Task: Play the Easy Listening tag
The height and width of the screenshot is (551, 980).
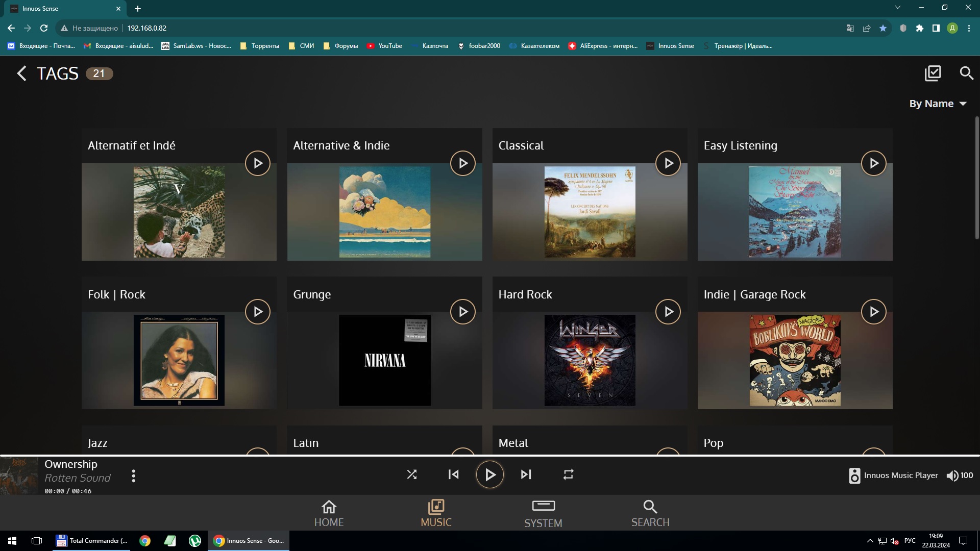Action: (x=874, y=163)
